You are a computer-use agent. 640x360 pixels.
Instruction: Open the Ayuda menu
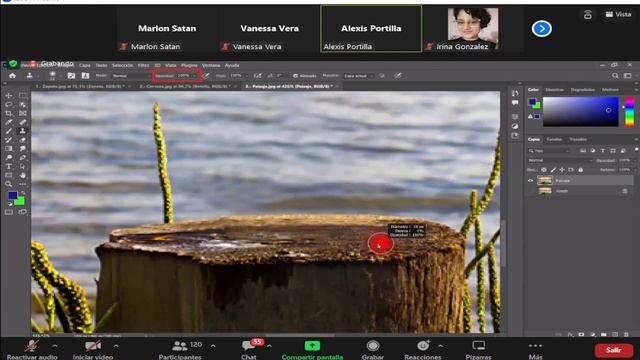[x=232, y=65]
